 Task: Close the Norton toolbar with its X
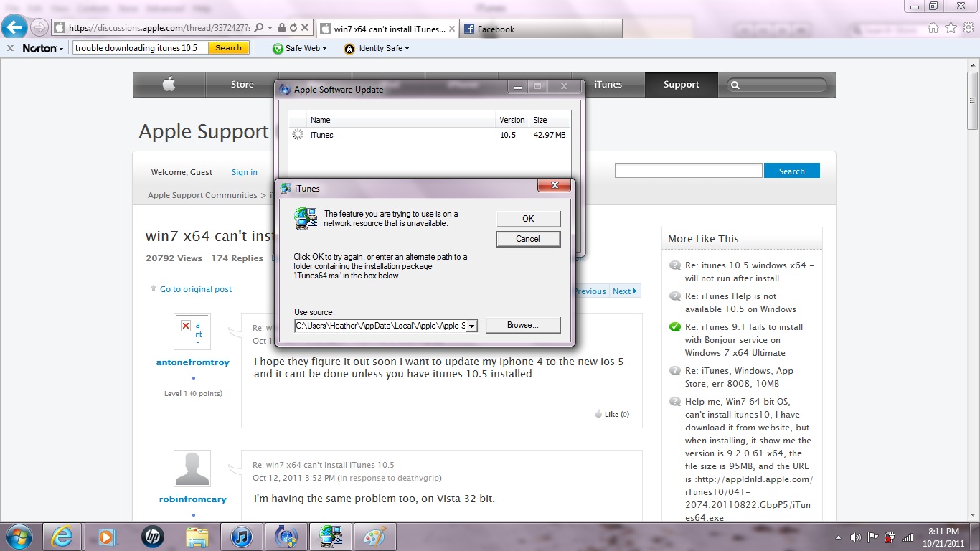click(10, 48)
